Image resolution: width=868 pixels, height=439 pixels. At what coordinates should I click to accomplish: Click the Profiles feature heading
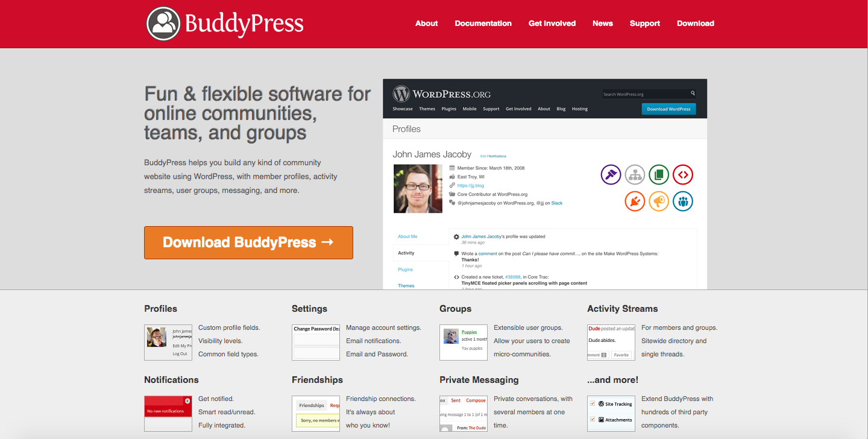pos(161,309)
